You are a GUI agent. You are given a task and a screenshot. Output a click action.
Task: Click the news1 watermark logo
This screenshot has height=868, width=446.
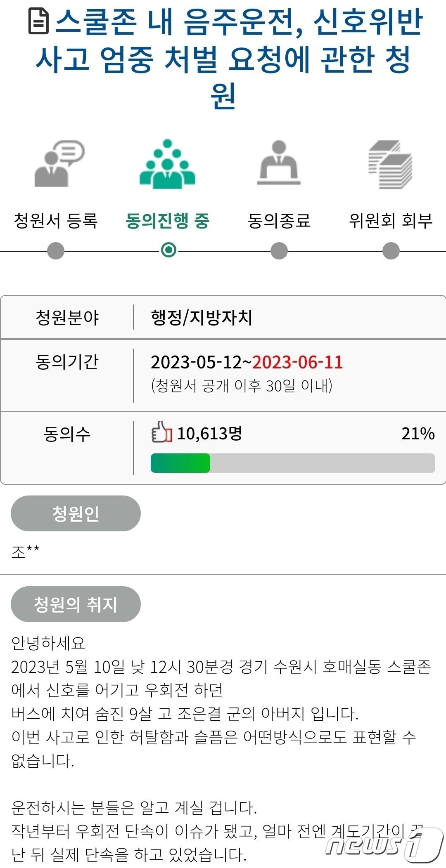point(382,843)
